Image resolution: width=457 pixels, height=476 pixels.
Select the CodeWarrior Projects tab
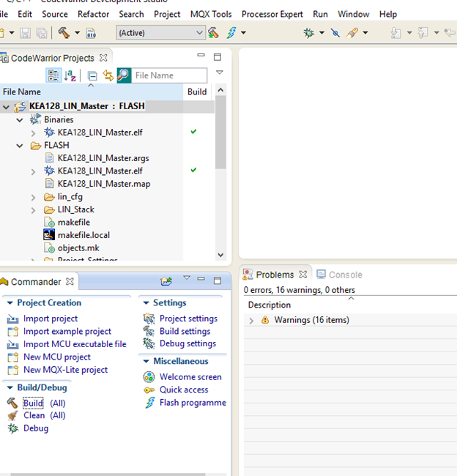click(53, 58)
